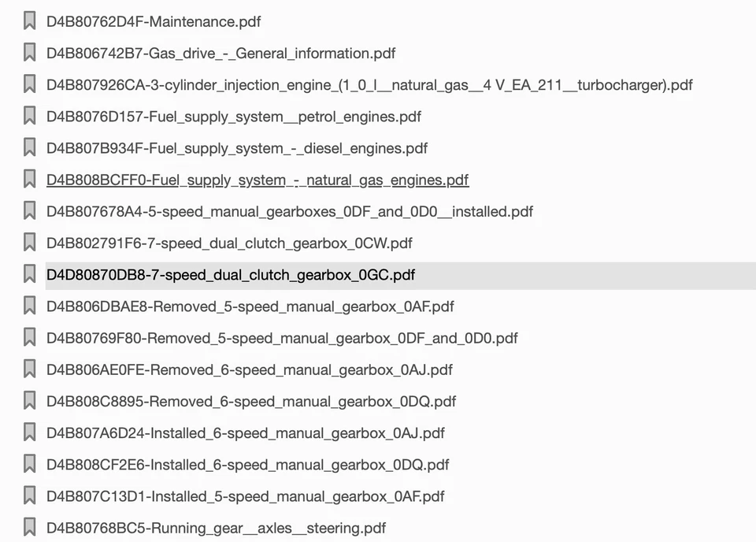756x542 pixels.
Task: Open Removed 6-speed manual gearbox 0AJ PDF
Action: (x=250, y=370)
